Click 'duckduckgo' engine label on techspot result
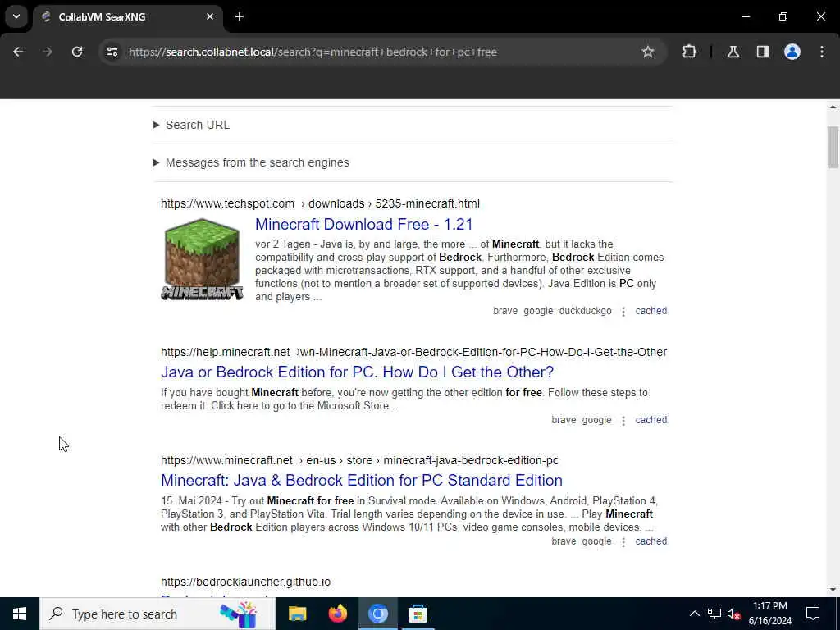This screenshot has height=630, width=840. [585, 311]
